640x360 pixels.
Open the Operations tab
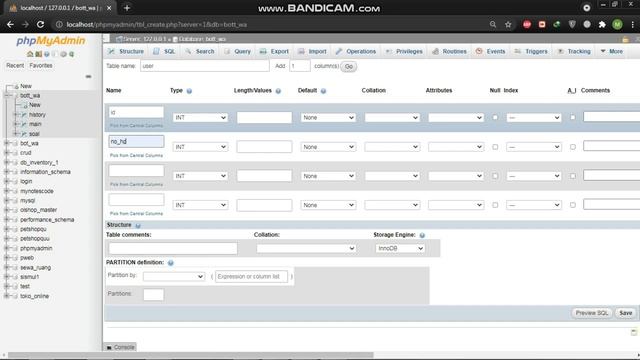pyautogui.click(x=356, y=51)
